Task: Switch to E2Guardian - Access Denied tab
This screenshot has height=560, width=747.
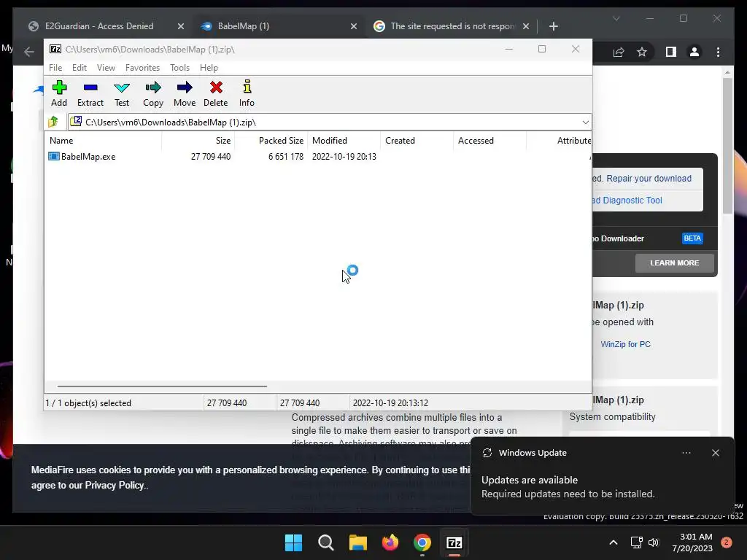Action: tap(99, 26)
